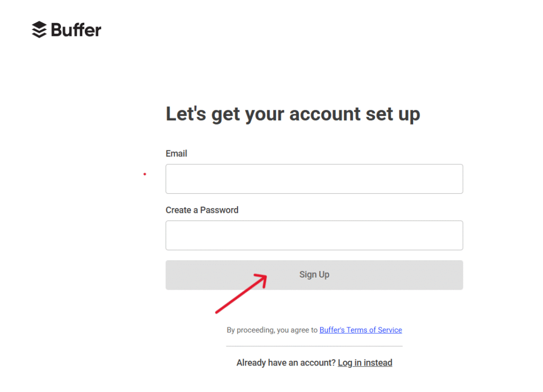The image size is (543, 392).
Task: Focus the Email input field
Action: (314, 179)
